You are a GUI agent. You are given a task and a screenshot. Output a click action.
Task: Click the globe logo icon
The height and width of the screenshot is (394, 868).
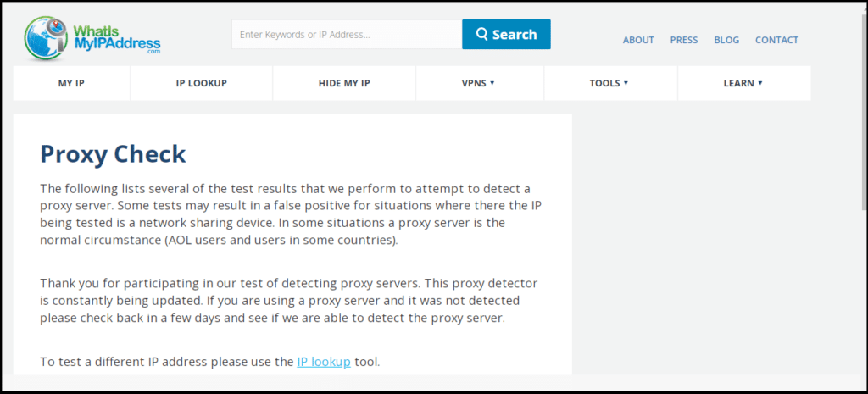(46, 37)
